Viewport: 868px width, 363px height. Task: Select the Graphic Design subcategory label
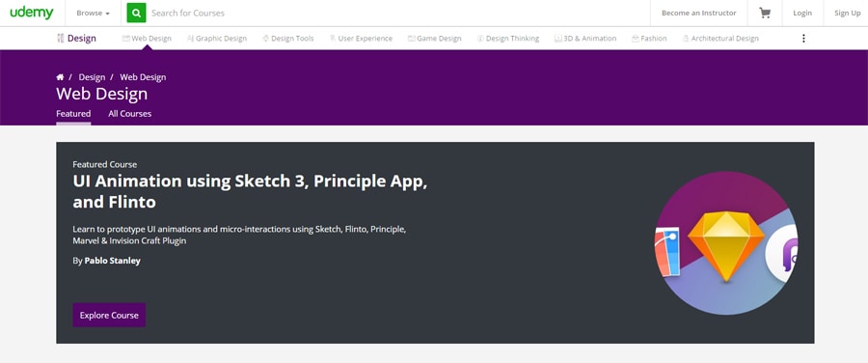tap(221, 39)
